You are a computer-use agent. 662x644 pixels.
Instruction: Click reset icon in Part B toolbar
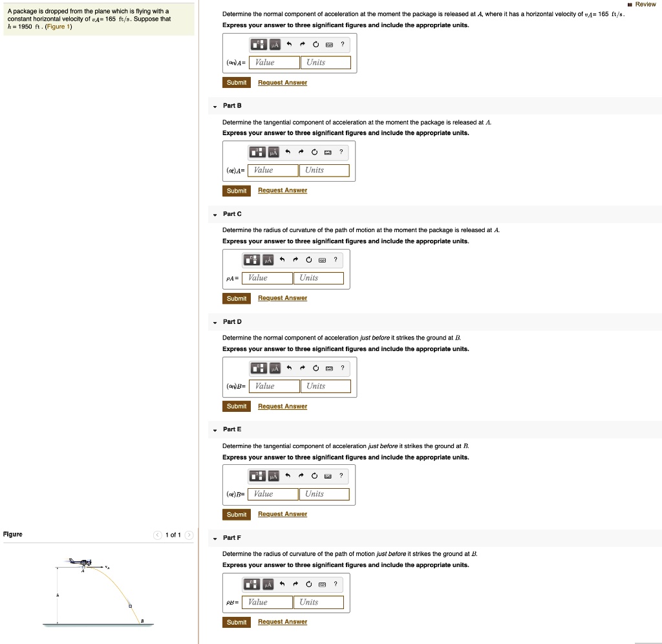(315, 152)
